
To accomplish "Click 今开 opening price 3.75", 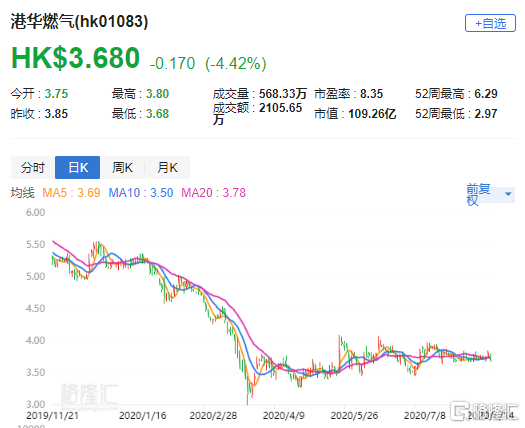I will (39, 94).
